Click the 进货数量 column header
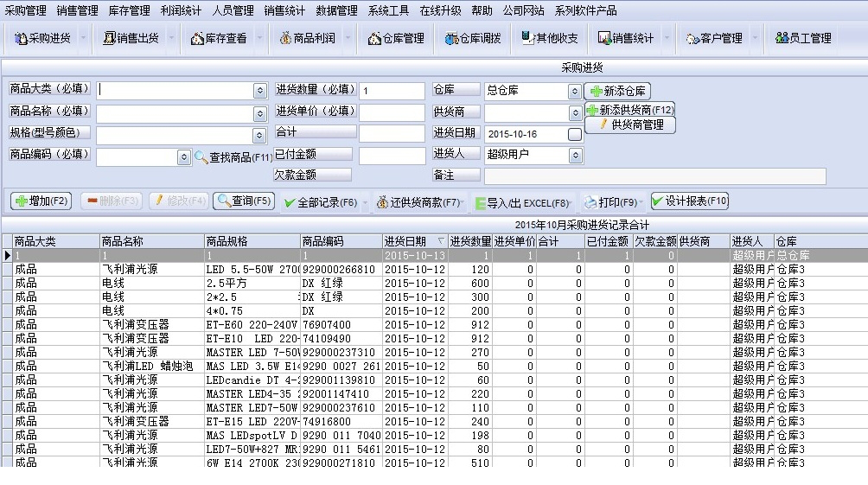This screenshot has width=868, height=485. tap(470, 241)
